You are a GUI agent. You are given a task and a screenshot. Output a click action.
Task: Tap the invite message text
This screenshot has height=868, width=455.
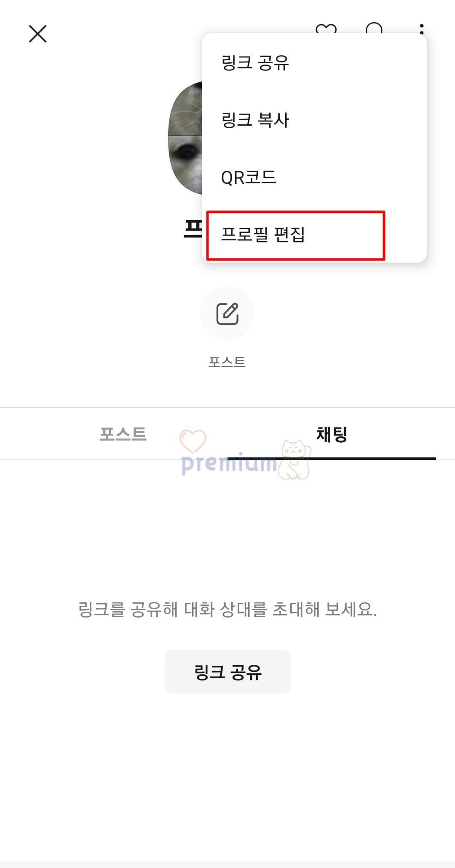click(227, 610)
